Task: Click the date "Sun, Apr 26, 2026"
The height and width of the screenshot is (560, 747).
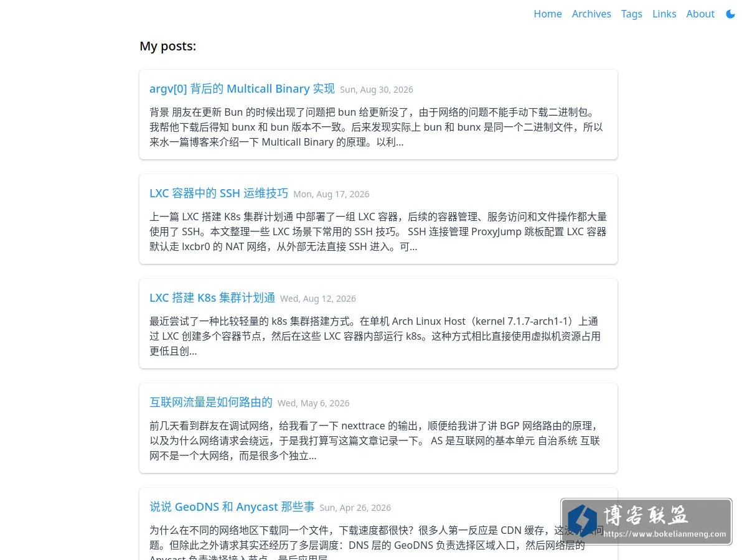Action: coord(355,508)
